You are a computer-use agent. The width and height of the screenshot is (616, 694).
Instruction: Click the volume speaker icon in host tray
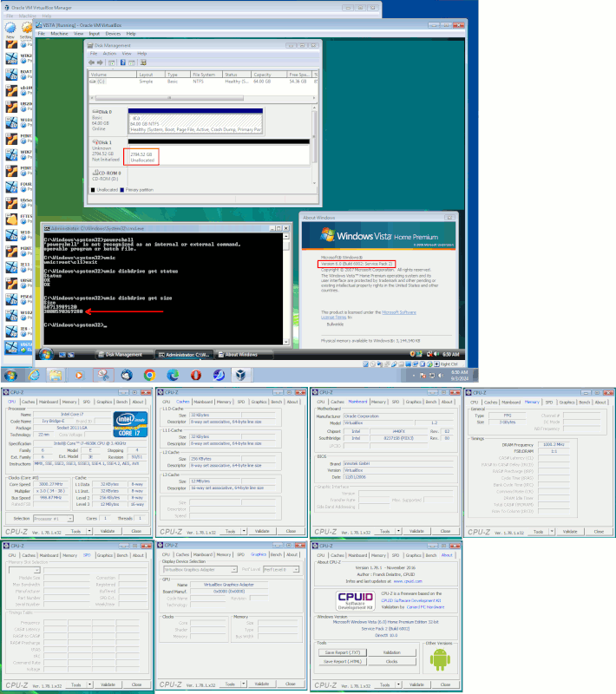[x=441, y=376]
